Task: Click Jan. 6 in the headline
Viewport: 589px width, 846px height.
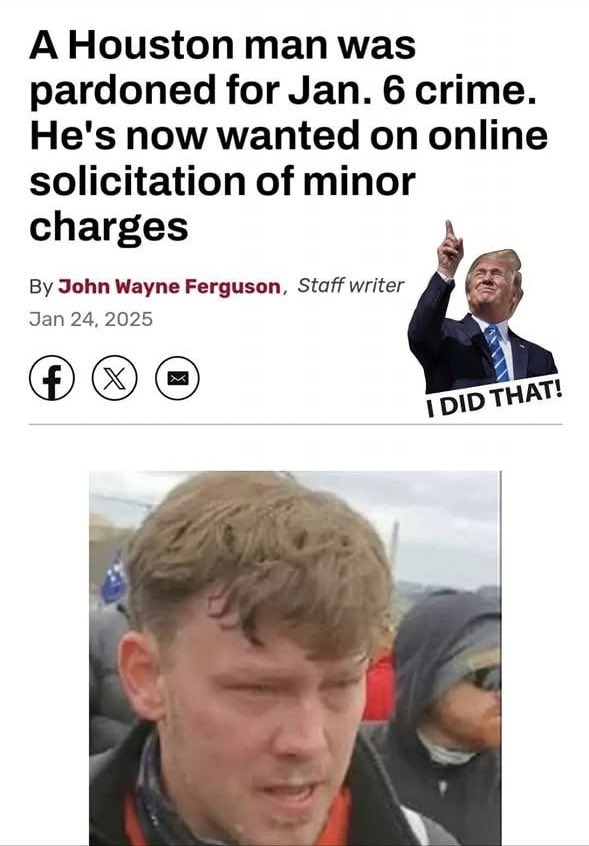Action: 346,91
